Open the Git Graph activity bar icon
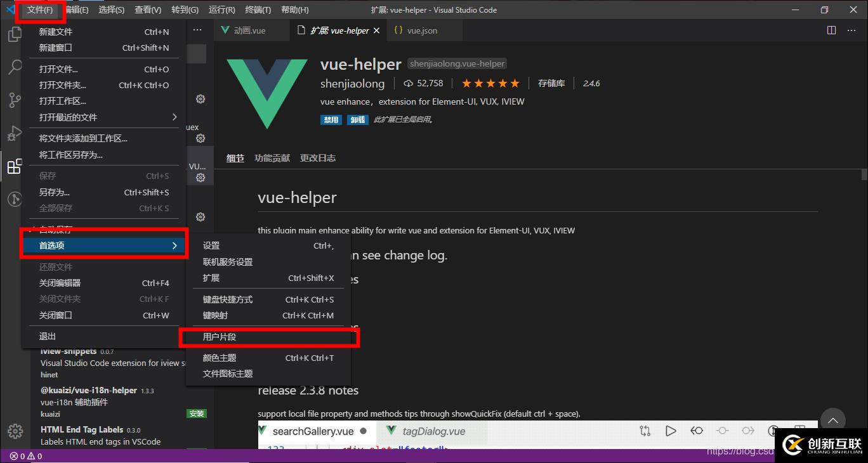 point(15,199)
